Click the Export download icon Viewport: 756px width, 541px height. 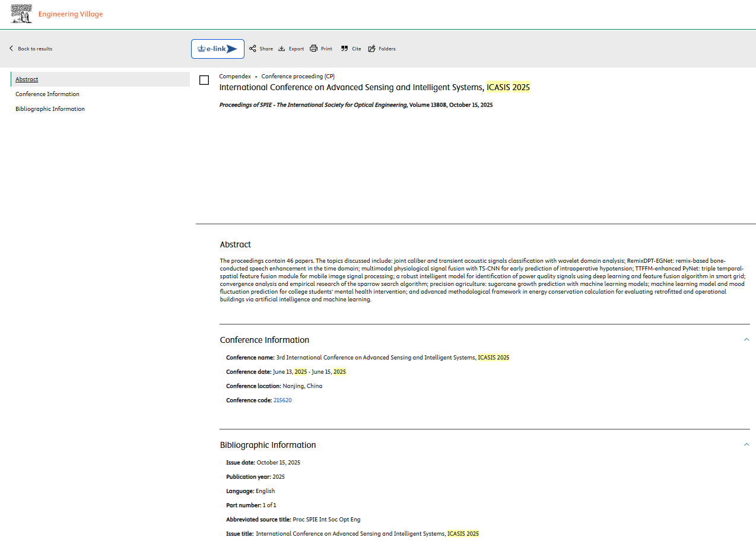coord(282,49)
